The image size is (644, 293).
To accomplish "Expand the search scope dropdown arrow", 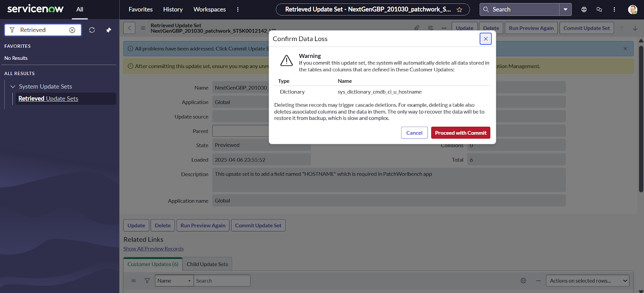I will tap(566, 9).
